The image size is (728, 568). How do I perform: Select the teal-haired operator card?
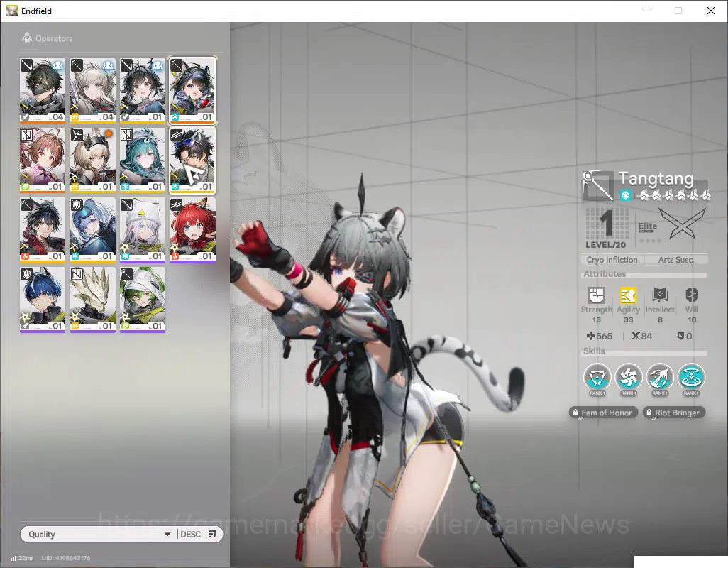(x=143, y=160)
